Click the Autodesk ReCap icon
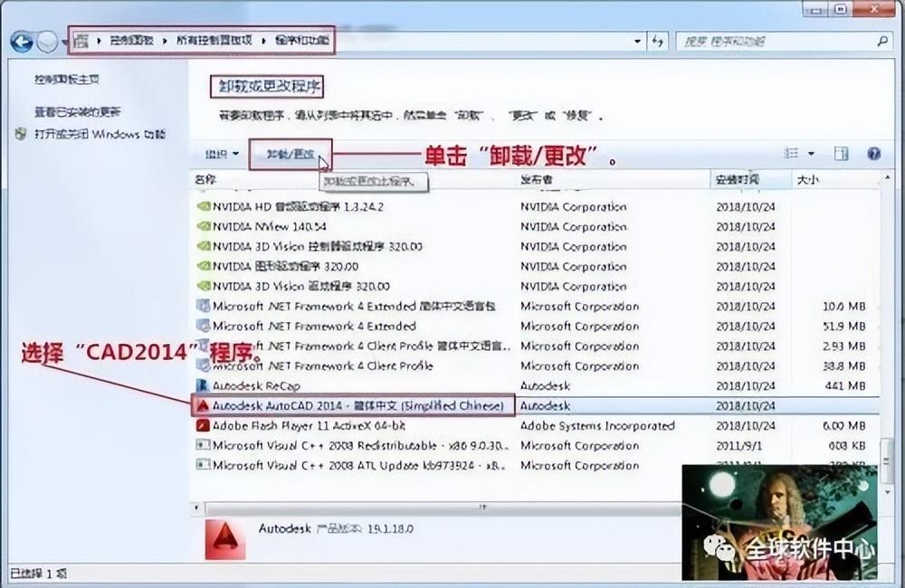The height and width of the screenshot is (588, 905). pyautogui.click(x=202, y=385)
